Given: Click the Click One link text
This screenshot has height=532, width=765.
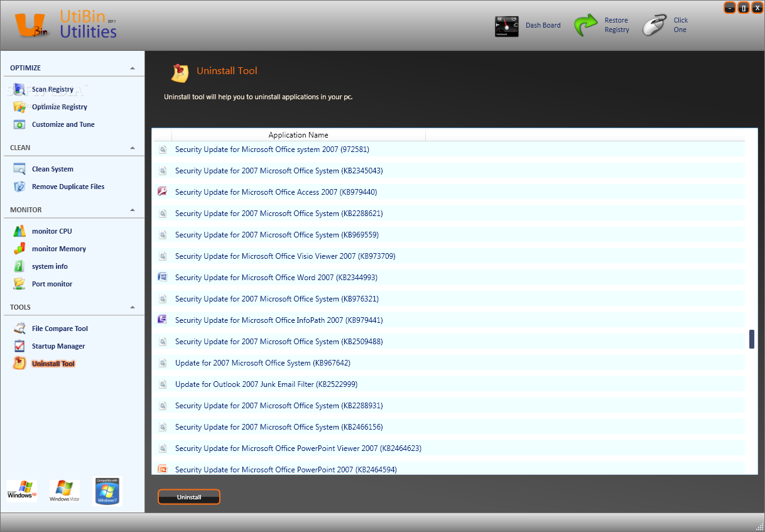Looking at the screenshot, I should [681, 25].
